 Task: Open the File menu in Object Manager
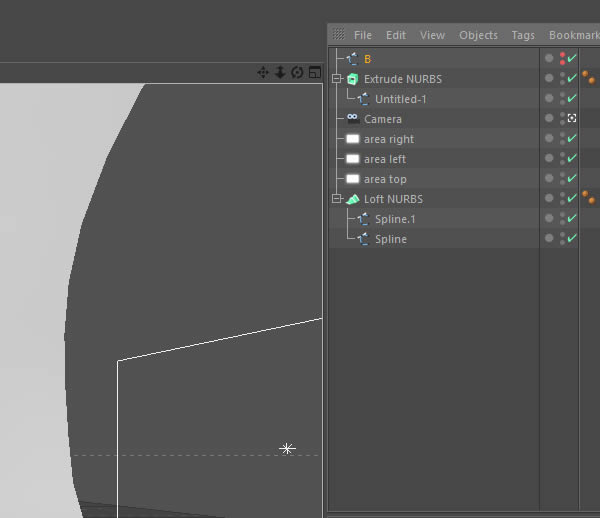pos(363,35)
